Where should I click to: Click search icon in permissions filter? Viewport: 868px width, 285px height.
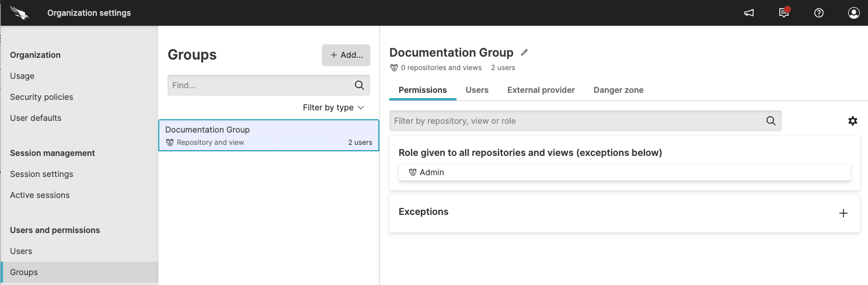771,121
